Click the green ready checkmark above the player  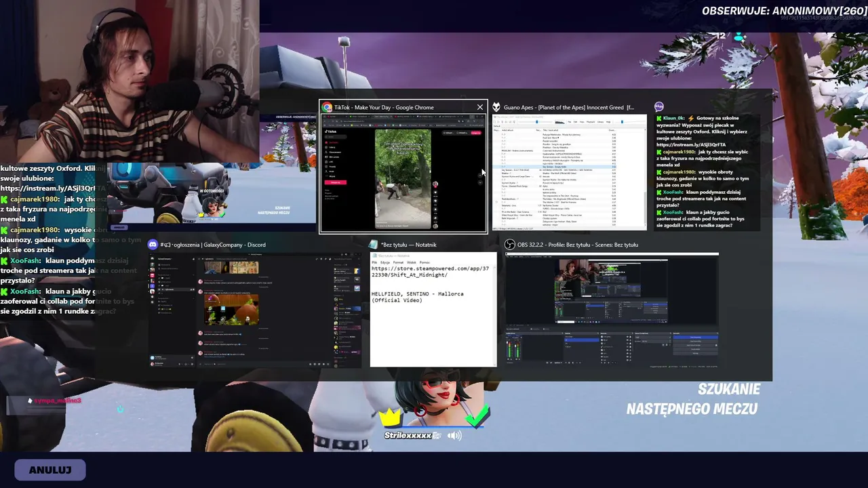(x=477, y=417)
